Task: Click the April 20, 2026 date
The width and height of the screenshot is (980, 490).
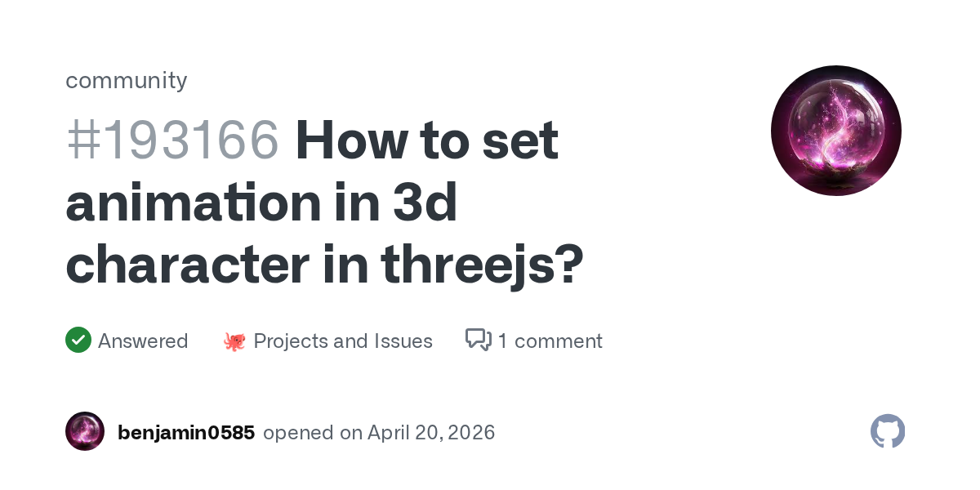Action: click(431, 432)
